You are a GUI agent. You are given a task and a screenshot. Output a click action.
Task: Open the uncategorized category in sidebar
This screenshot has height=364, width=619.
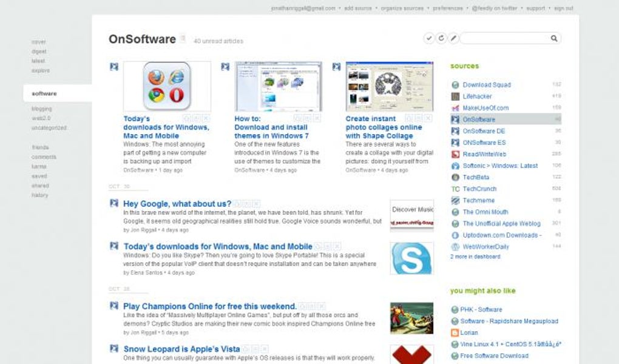tap(49, 128)
